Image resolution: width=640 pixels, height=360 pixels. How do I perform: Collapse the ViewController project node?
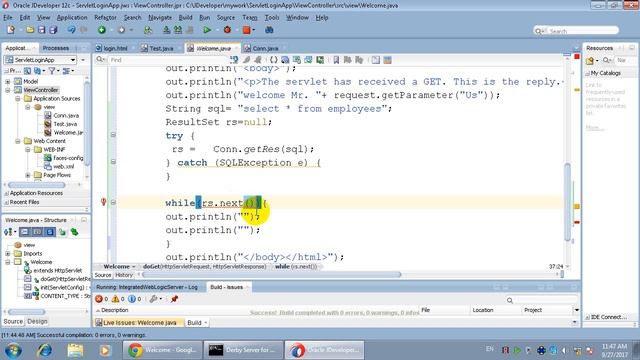click(8, 90)
